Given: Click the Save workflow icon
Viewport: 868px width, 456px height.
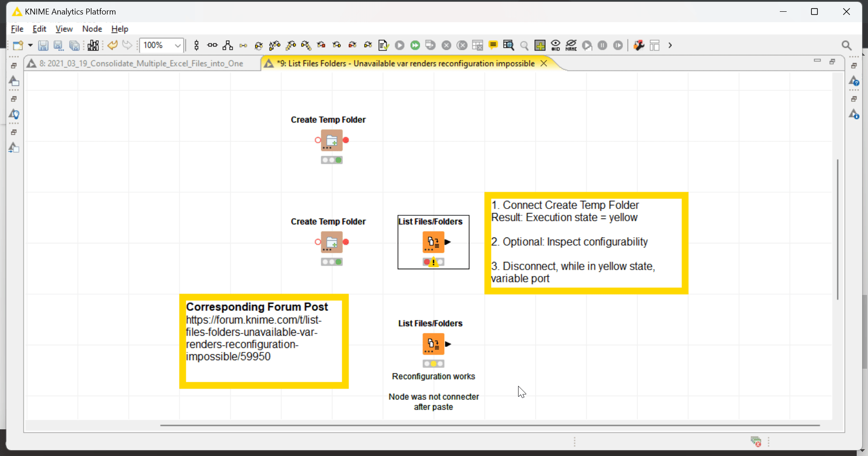Looking at the screenshot, I should (x=43, y=45).
